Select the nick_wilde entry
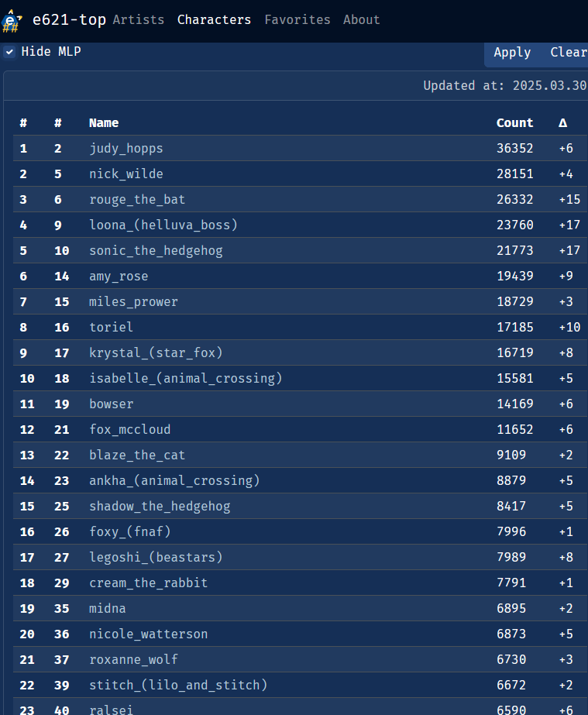588x715 pixels. click(126, 174)
